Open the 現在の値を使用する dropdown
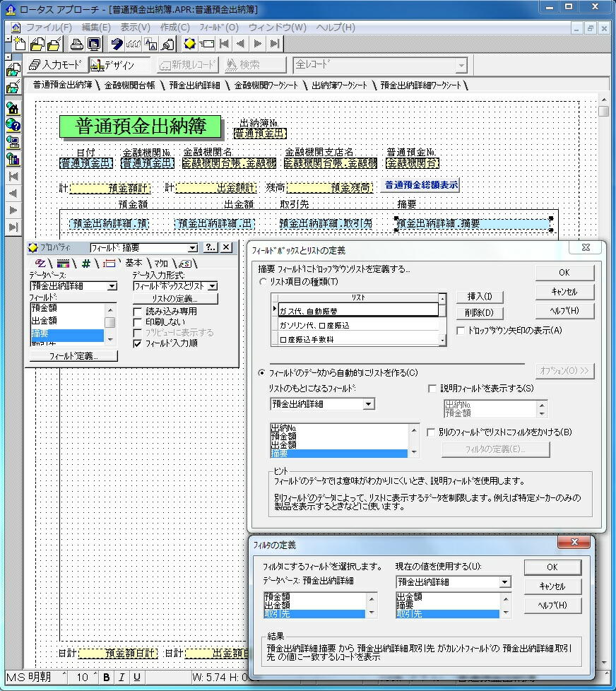 point(505,582)
